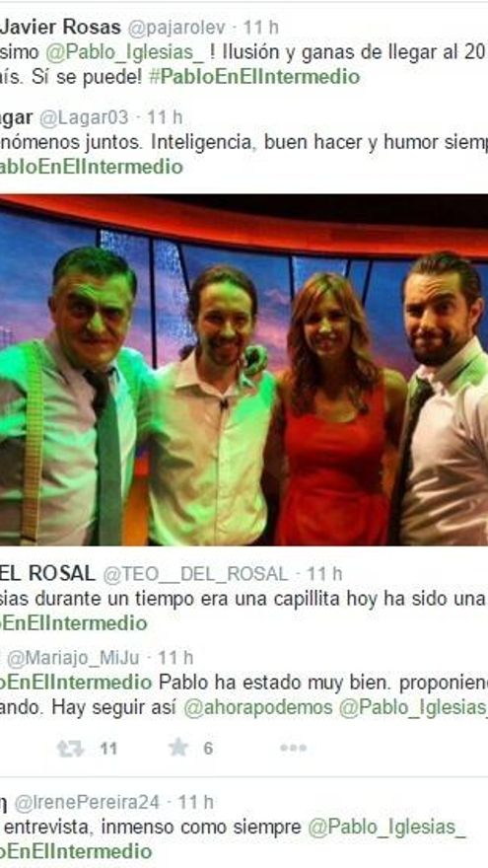Open the 11 h timestamp on IrenePereira24 tweet
This screenshot has height=868, width=488.
tap(195, 802)
